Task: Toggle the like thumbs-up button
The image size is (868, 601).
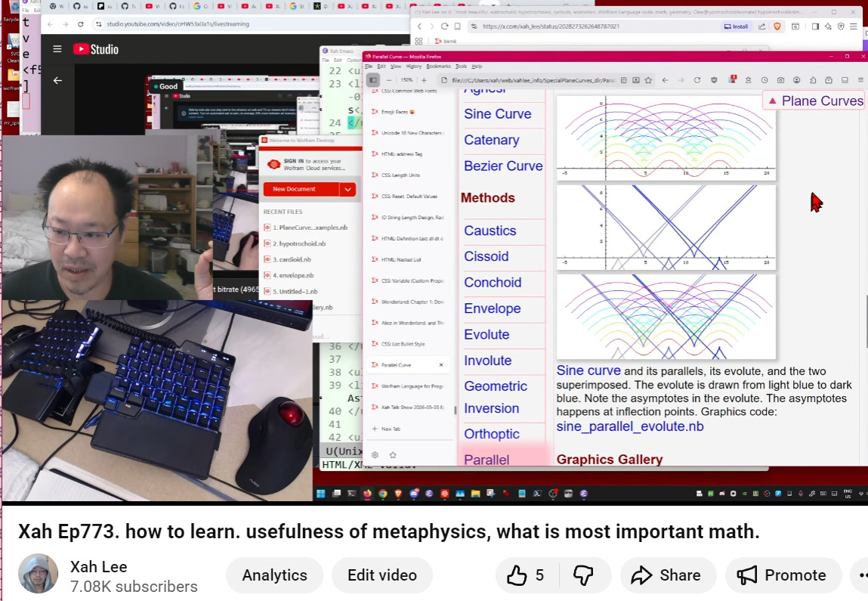Action: click(517, 575)
